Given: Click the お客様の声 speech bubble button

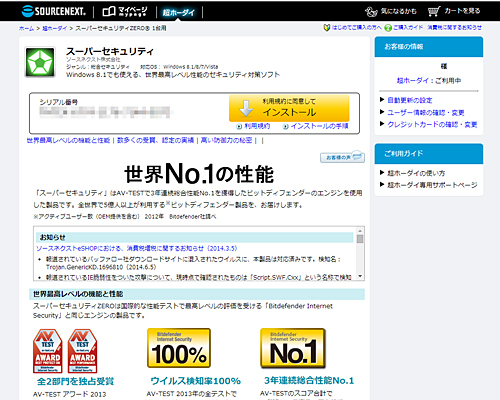Looking at the screenshot, I should [342, 157].
